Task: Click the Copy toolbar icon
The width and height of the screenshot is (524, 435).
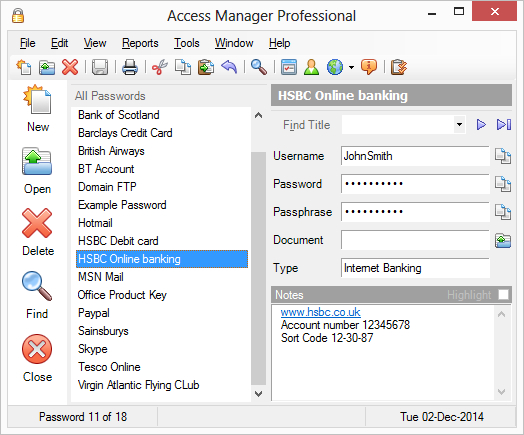Action: coord(183,67)
